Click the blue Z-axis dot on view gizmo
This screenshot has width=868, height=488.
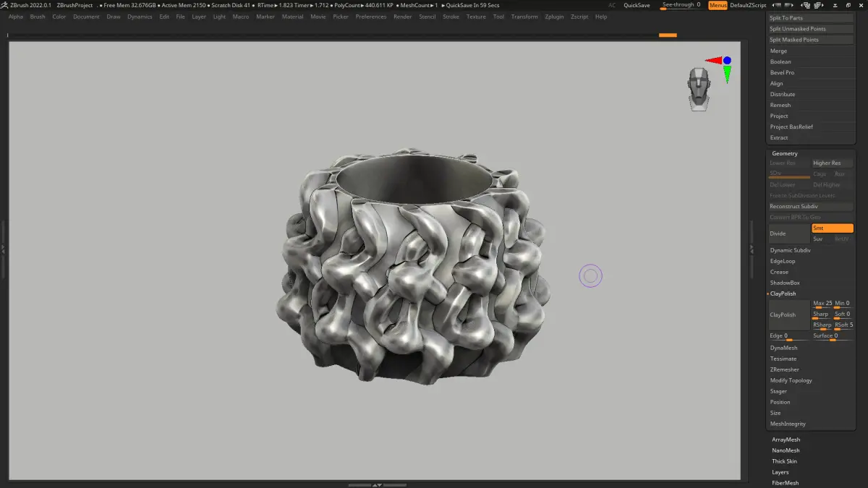click(727, 61)
